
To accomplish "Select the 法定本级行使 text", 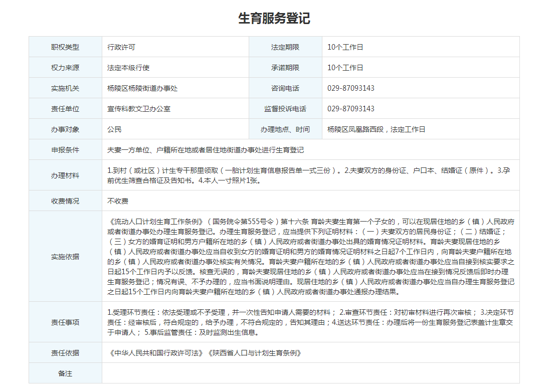I will (x=128, y=68).
